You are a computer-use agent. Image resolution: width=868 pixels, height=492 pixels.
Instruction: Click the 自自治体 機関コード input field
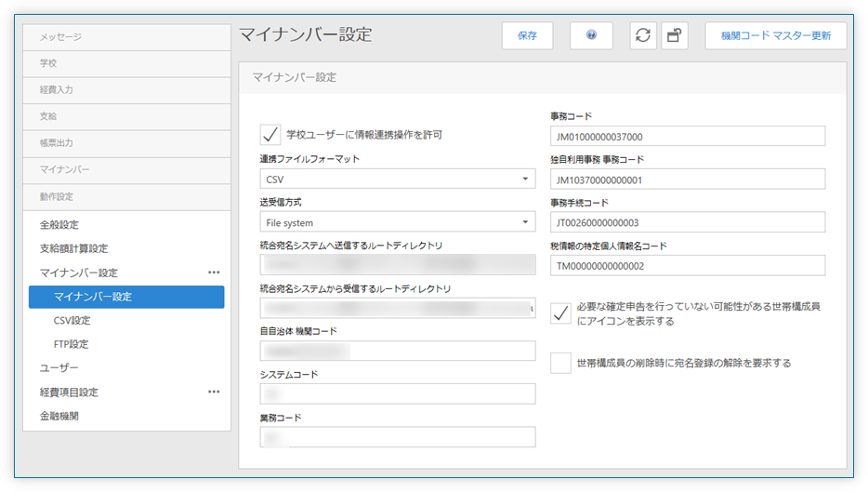tap(398, 351)
